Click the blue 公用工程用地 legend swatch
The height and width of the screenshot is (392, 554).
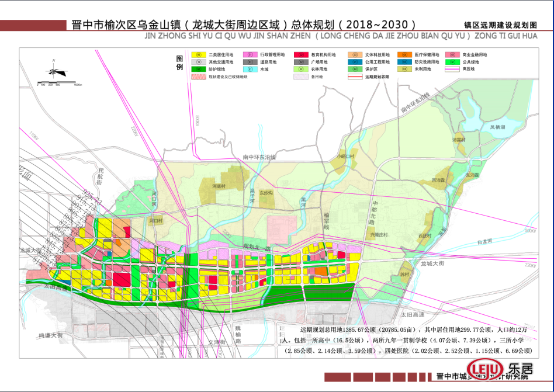click(x=355, y=62)
